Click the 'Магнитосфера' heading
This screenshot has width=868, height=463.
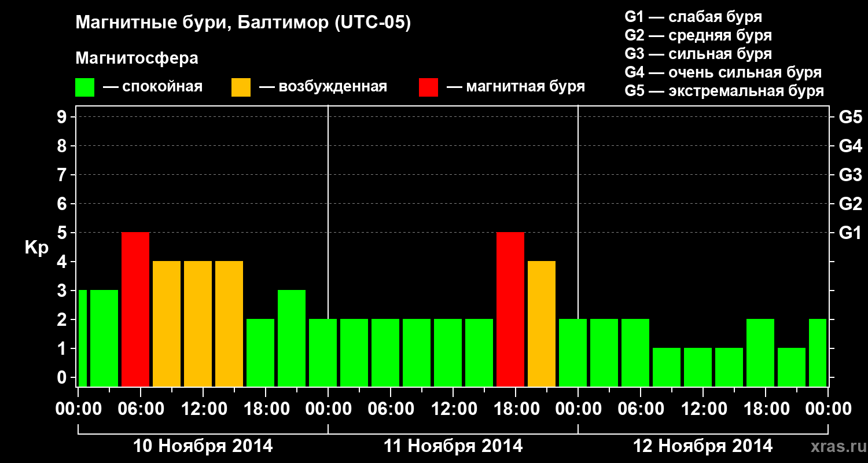coord(137,58)
